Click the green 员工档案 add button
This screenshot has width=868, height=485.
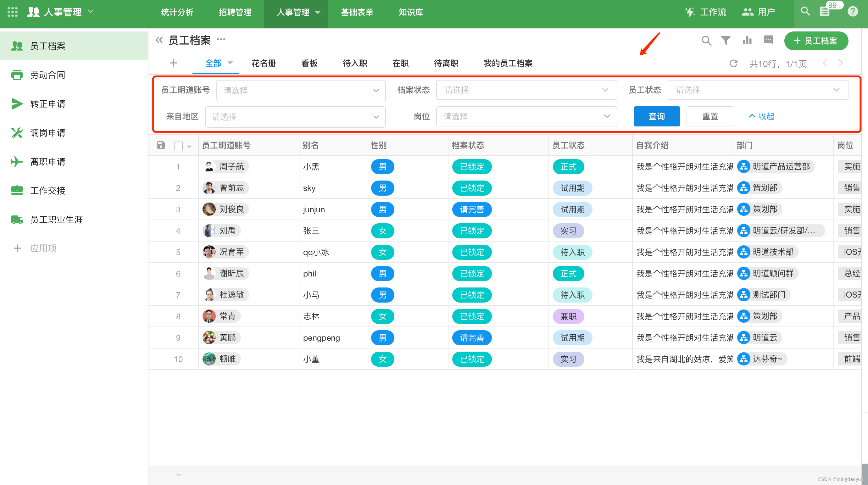816,41
